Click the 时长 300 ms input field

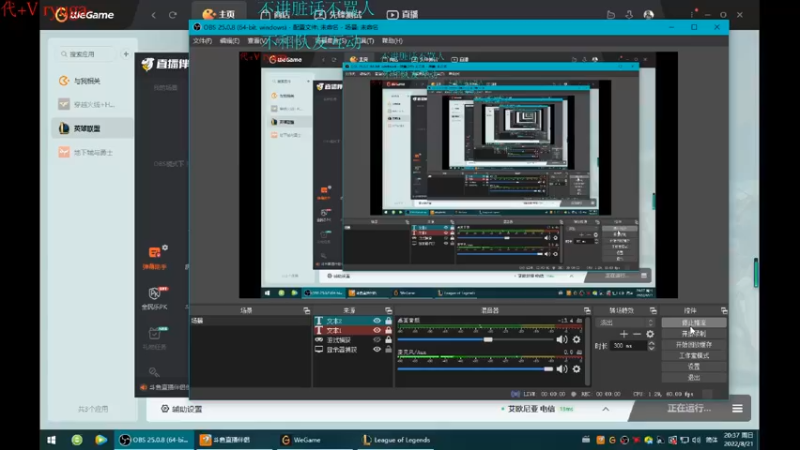(x=628, y=346)
